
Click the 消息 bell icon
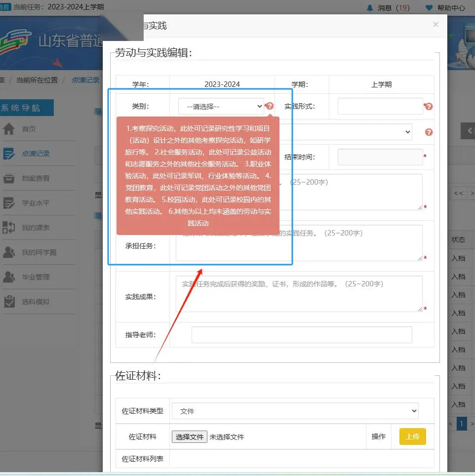point(370,8)
